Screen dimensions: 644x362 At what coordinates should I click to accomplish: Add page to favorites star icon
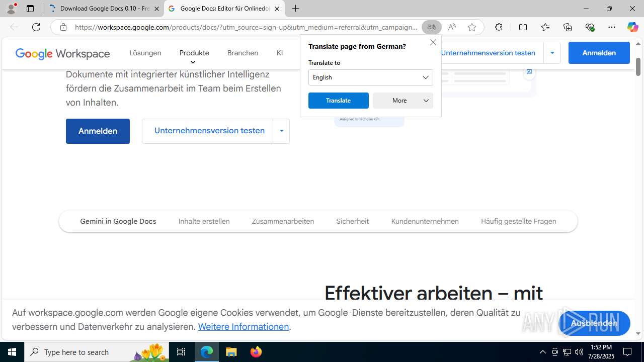(x=472, y=27)
